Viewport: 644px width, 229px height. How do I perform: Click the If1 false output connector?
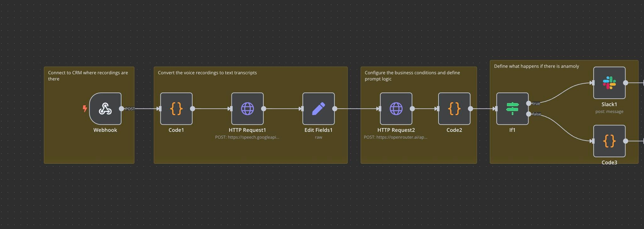528,114
